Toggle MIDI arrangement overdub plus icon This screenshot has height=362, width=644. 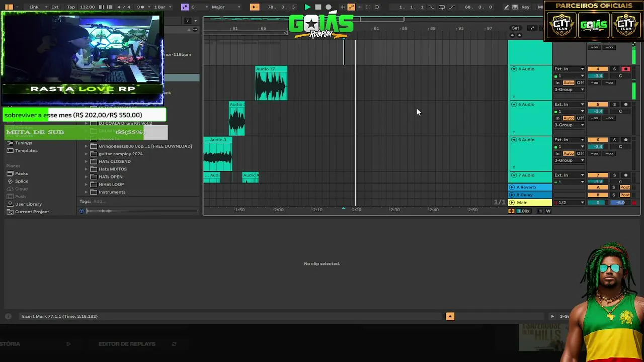click(343, 7)
